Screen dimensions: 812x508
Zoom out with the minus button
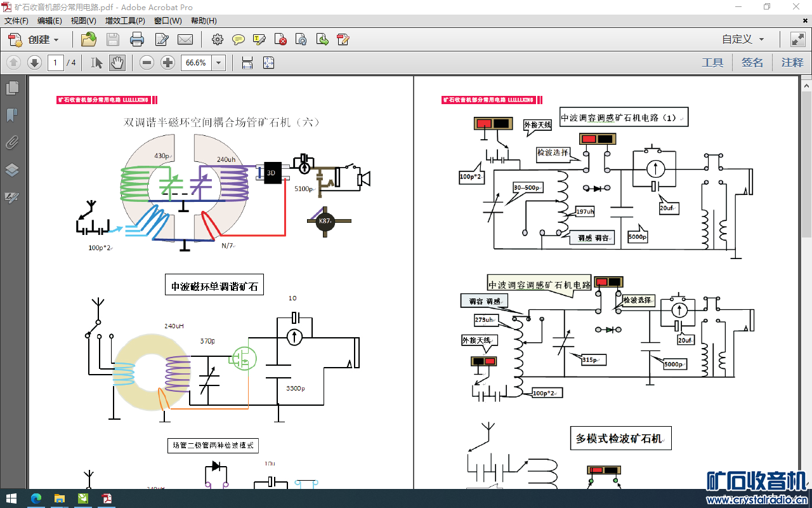pyautogui.click(x=147, y=63)
